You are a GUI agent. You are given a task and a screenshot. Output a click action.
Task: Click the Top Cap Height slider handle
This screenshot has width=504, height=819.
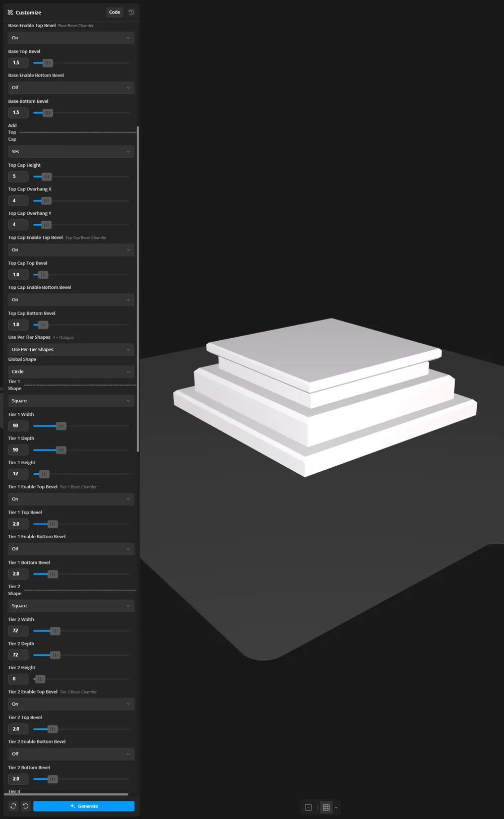46,177
